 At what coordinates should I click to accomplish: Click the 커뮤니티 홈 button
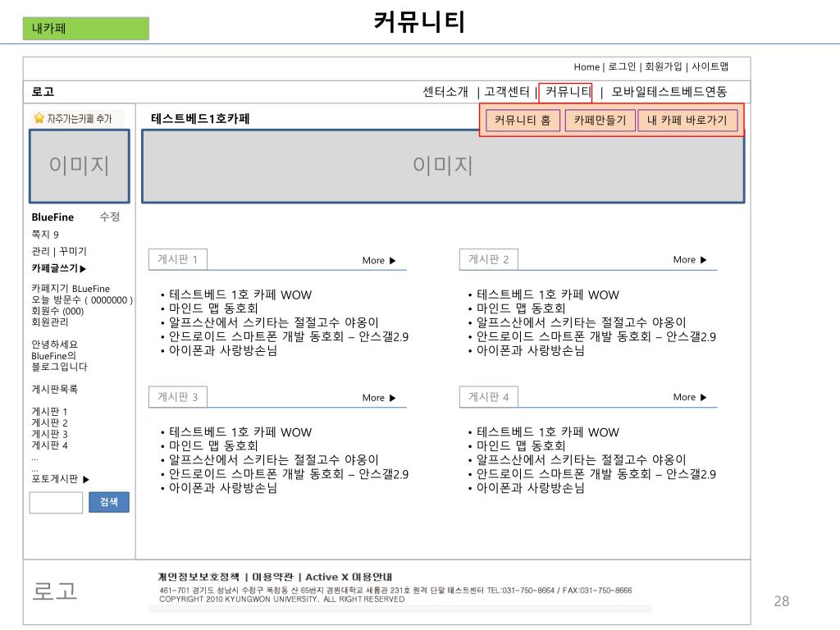(523, 120)
